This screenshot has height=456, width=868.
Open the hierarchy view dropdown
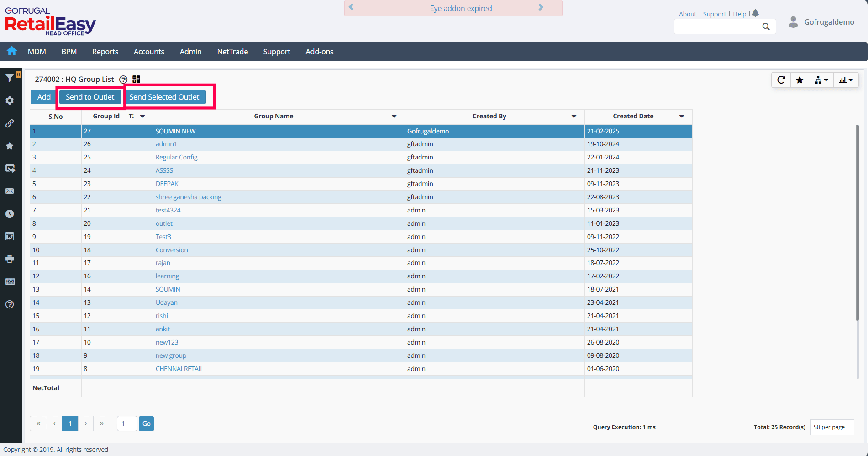[821, 80]
